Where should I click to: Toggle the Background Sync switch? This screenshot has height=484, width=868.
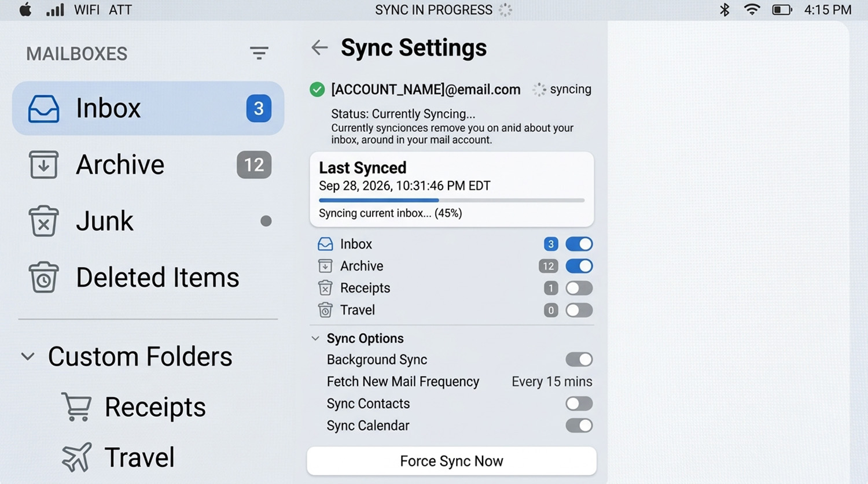579,360
